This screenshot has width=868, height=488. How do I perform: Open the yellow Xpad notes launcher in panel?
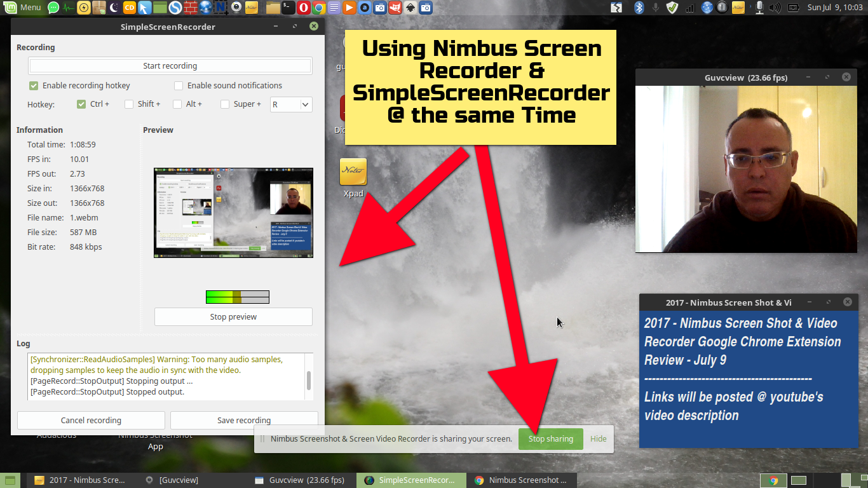point(252,8)
